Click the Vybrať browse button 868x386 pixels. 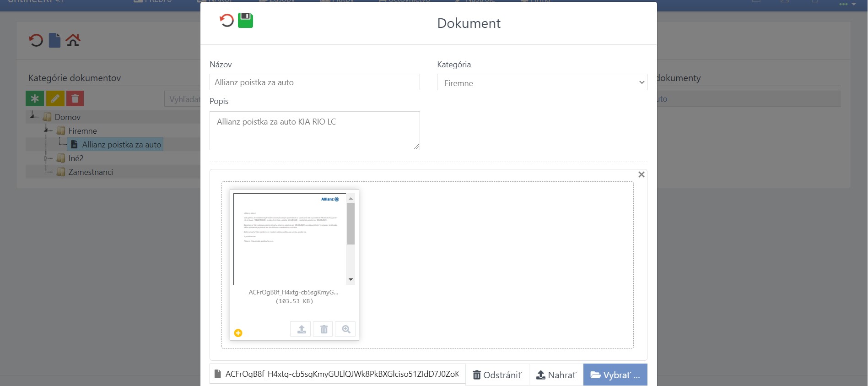(x=615, y=375)
